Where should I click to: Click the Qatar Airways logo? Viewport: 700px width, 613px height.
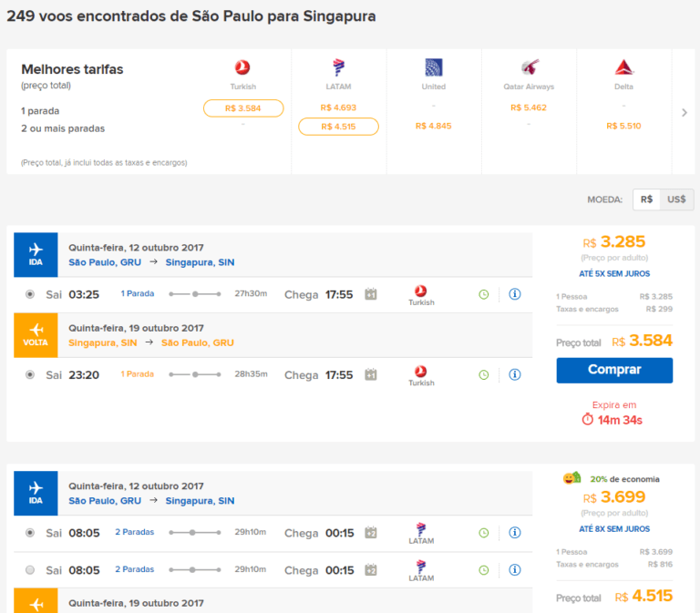coord(529,67)
